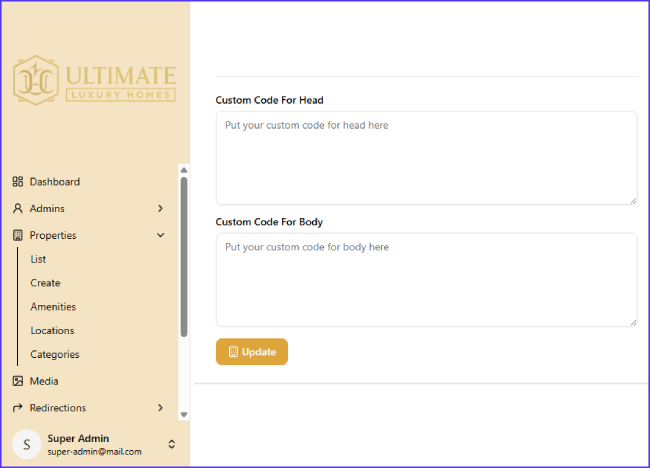650x468 pixels.
Task: Focus the Custom Code For Head textarea
Action: point(427,158)
